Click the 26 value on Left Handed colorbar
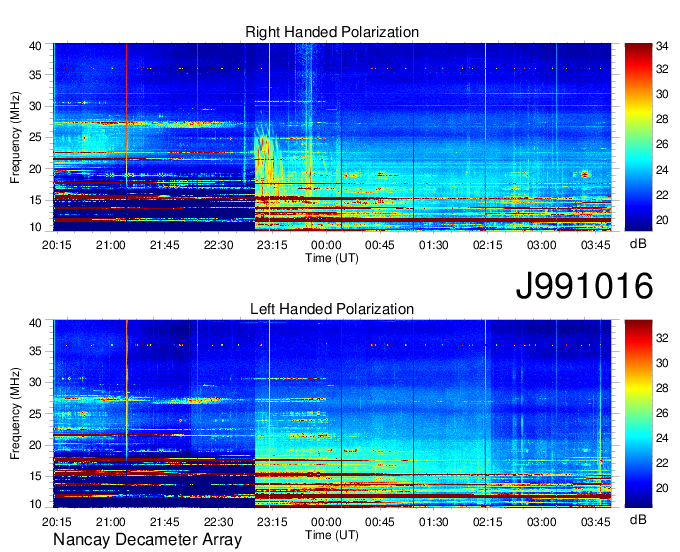Image resolution: width=680 pixels, height=552 pixels. tap(662, 413)
